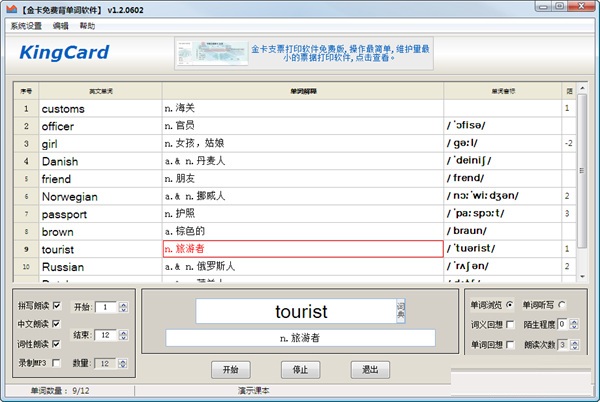Image resolution: width=600 pixels, height=402 pixels.
Task: Toggle the 中文朗读 checkbox
Action: click(x=56, y=324)
